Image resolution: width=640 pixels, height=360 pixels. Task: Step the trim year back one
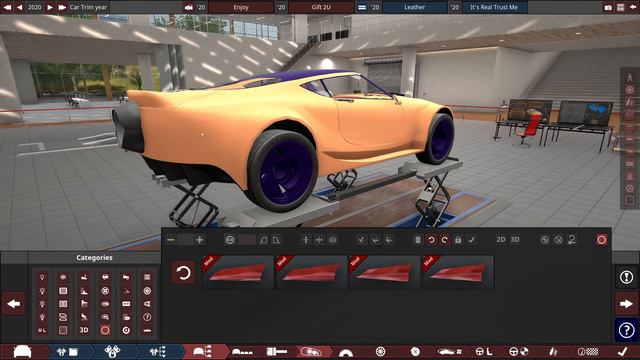(20, 7)
